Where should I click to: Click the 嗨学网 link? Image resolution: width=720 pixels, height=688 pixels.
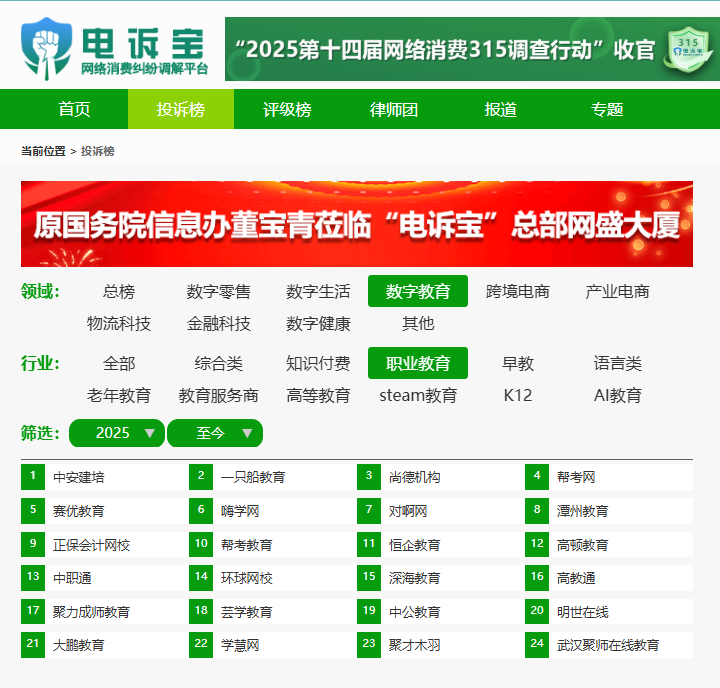pyautogui.click(x=239, y=512)
